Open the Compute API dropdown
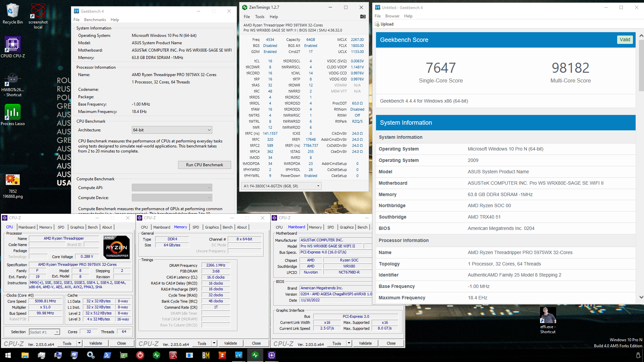 (172, 188)
